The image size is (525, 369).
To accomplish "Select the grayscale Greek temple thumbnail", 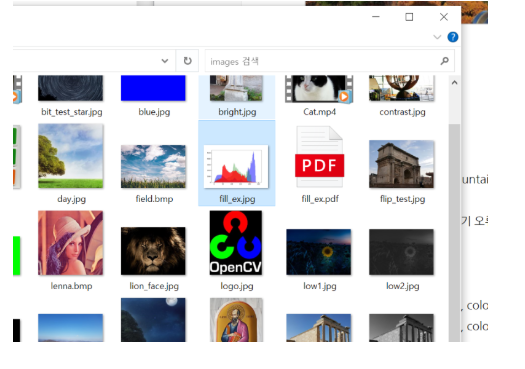I will click(x=401, y=328).
